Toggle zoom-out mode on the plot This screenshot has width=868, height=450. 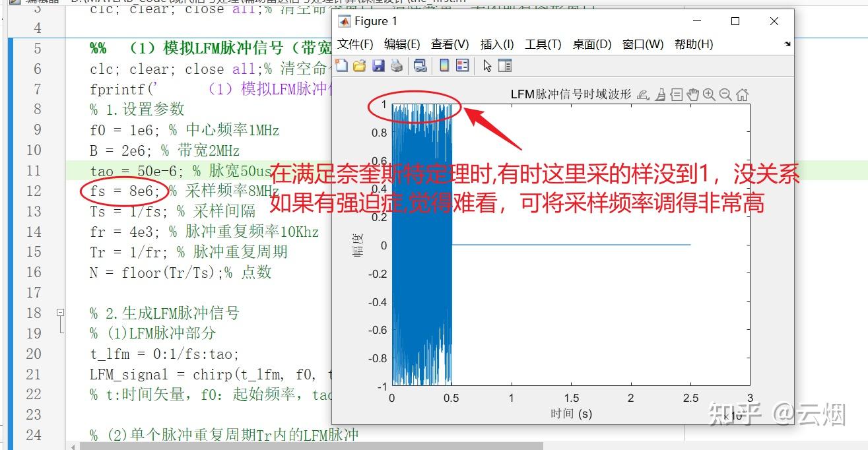(x=725, y=94)
